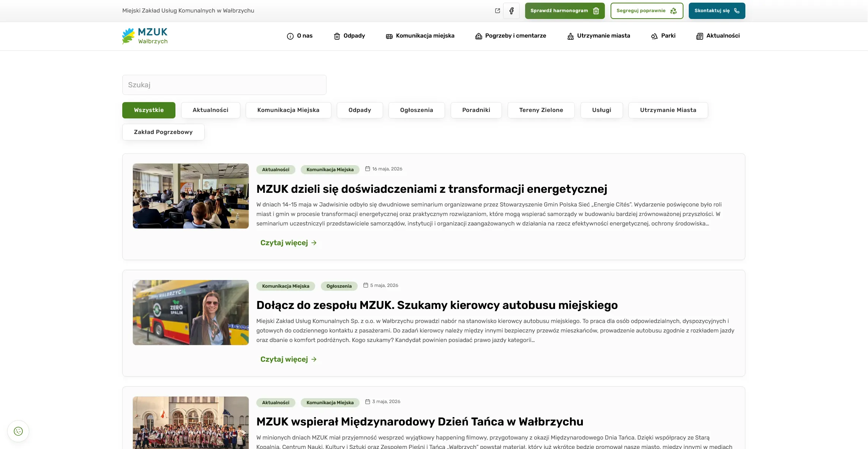Image resolution: width=868 pixels, height=449 pixels.
Task: Read more on the energy transformation article
Action: pyautogui.click(x=289, y=243)
